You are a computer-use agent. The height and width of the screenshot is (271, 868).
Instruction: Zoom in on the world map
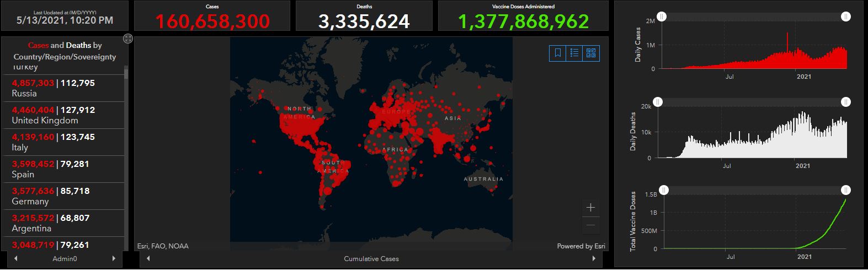click(x=590, y=208)
